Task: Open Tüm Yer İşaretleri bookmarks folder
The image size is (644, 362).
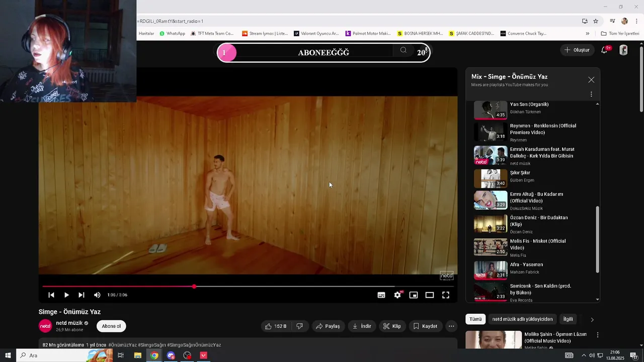Action: click(620, 34)
